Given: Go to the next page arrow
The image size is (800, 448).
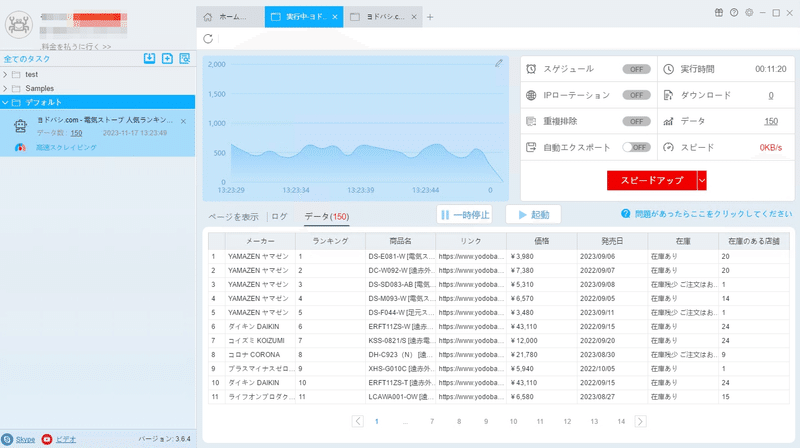Looking at the screenshot, I should [x=640, y=421].
